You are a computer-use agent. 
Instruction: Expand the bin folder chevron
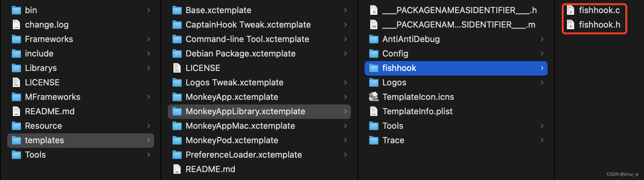[x=149, y=10]
